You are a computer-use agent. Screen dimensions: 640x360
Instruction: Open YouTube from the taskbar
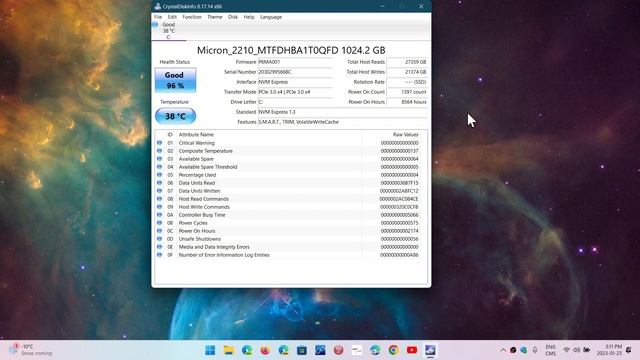[x=412, y=350]
